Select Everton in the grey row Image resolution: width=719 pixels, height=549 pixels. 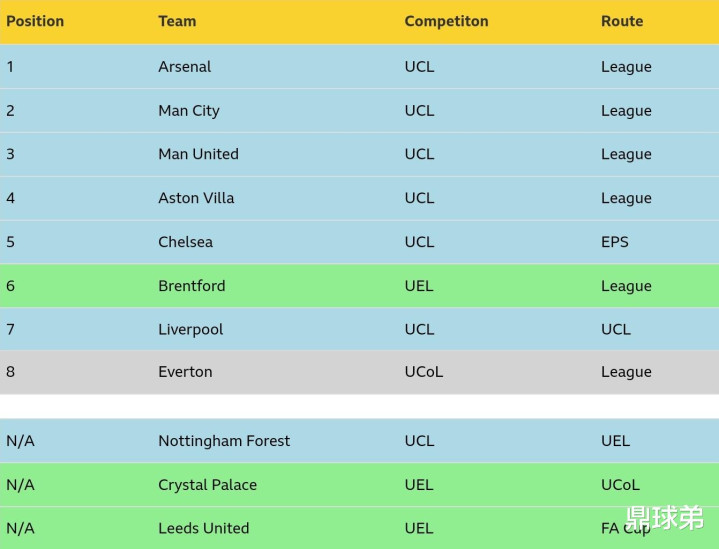click(x=185, y=372)
